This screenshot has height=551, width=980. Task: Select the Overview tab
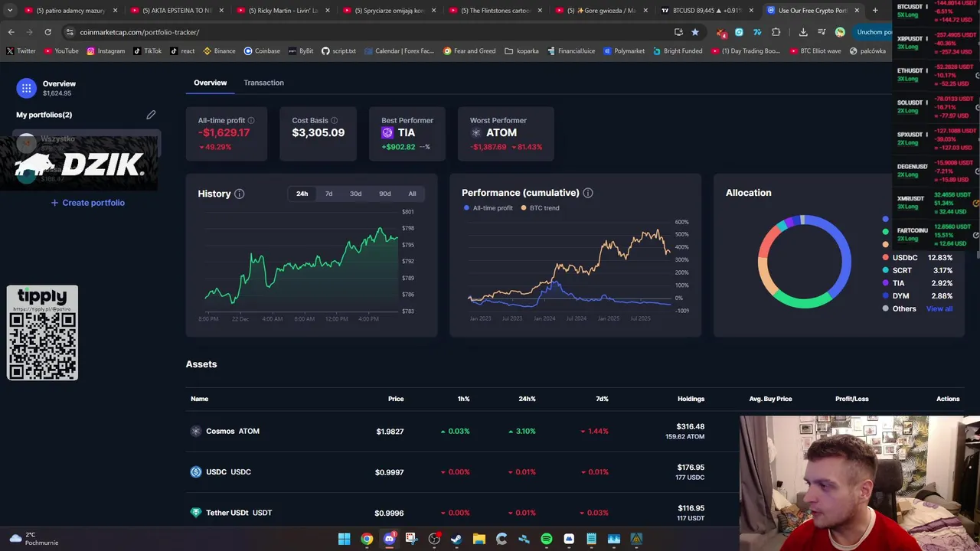[210, 83]
